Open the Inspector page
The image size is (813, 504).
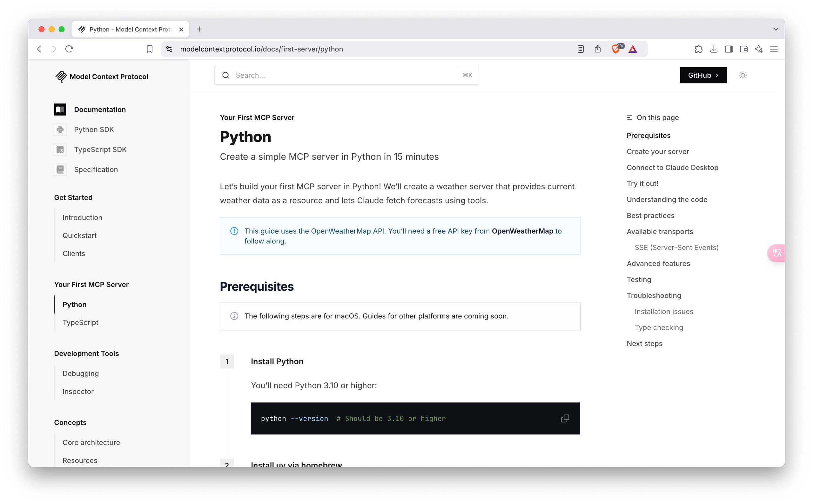pos(78,391)
